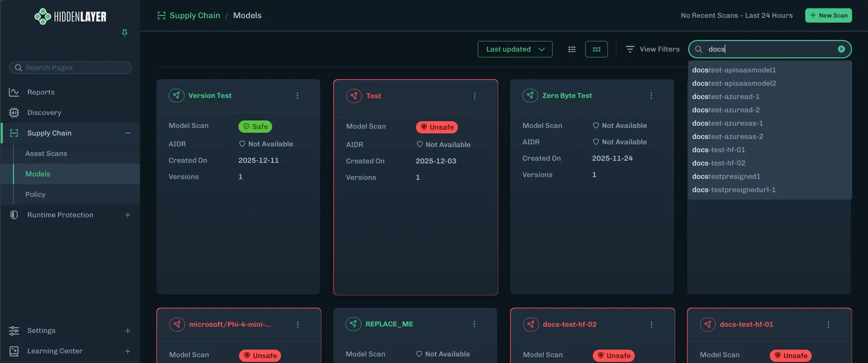Expand the Runtime Protection section

[x=127, y=215]
